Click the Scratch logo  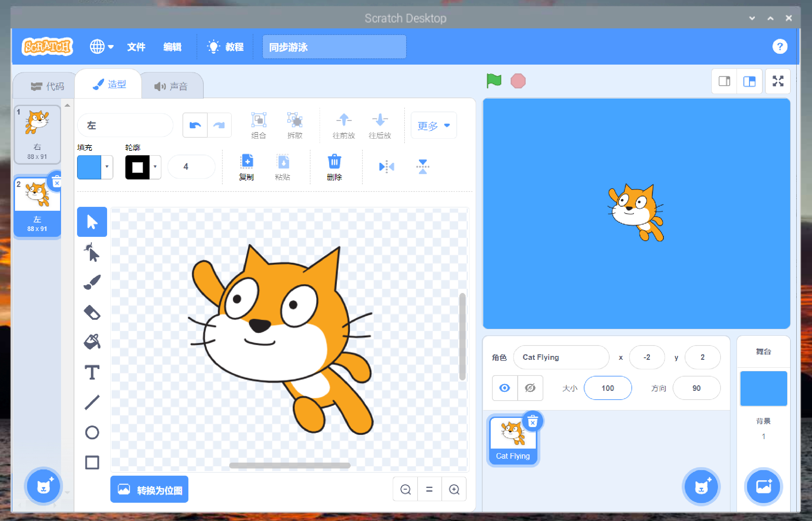pyautogui.click(x=47, y=47)
